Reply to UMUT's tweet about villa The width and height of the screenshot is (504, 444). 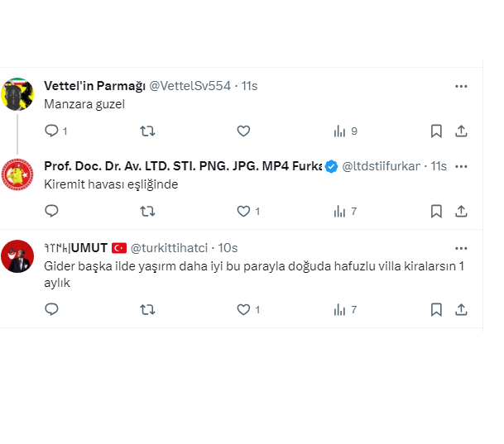51,309
